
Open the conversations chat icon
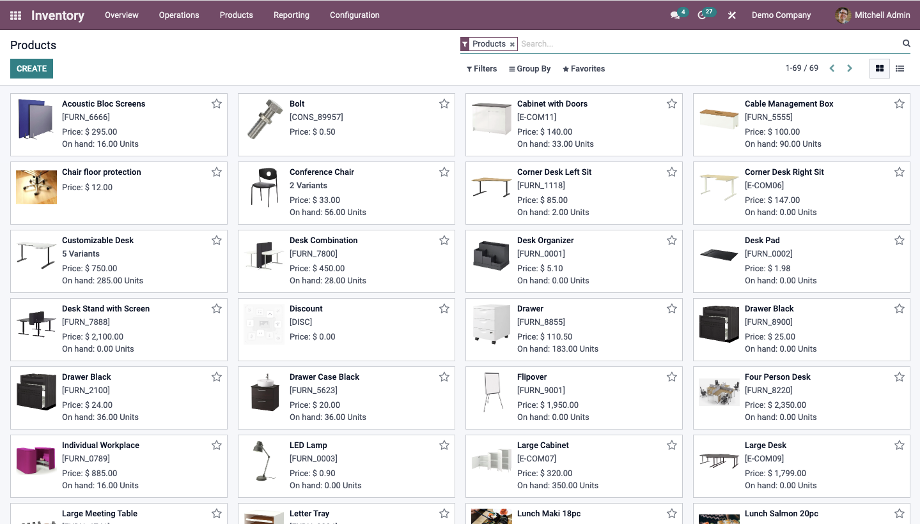pos(675,15)
